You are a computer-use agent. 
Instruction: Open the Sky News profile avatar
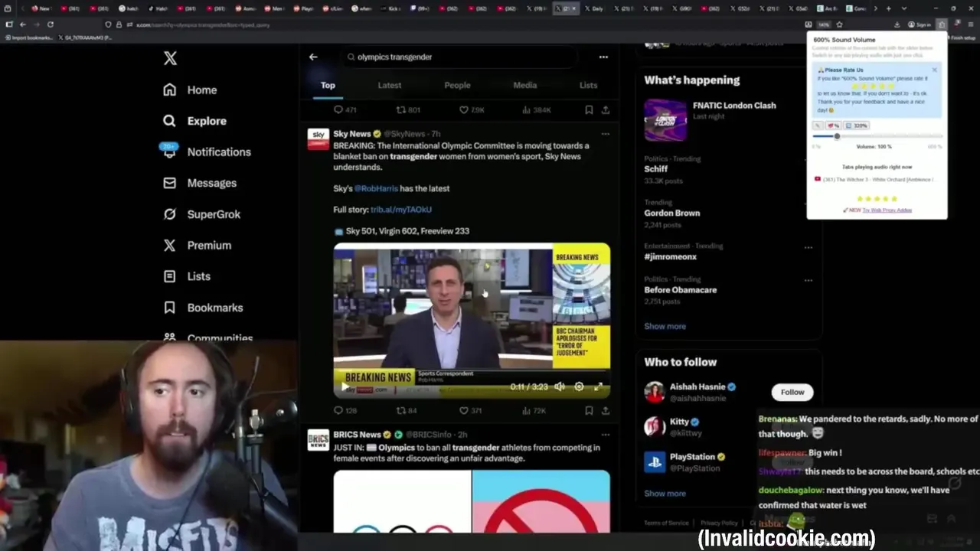(318, 139)
